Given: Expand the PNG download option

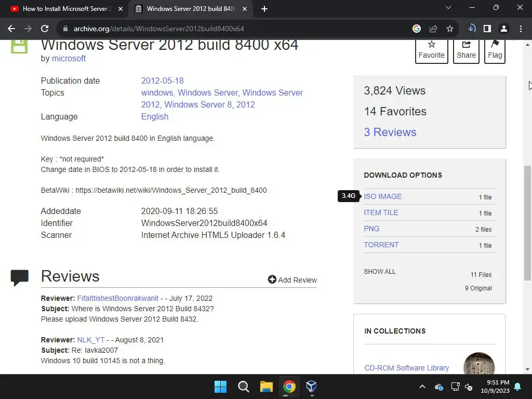Looking at the screenshot, I should click(x=371, y=229).
